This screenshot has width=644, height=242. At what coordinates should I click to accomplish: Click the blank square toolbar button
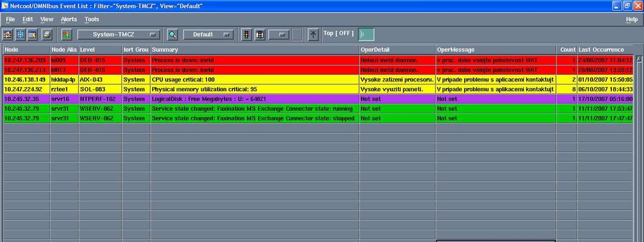(297, 35)
